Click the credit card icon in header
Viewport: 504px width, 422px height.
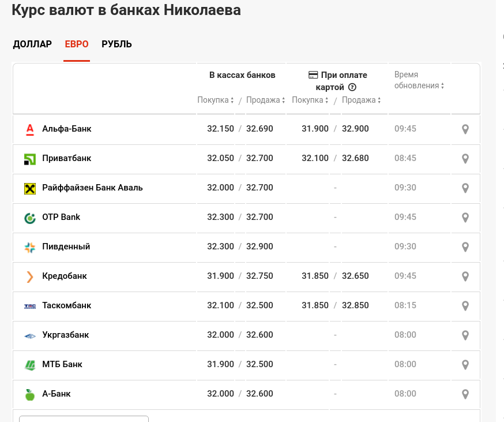pos(313,75)
